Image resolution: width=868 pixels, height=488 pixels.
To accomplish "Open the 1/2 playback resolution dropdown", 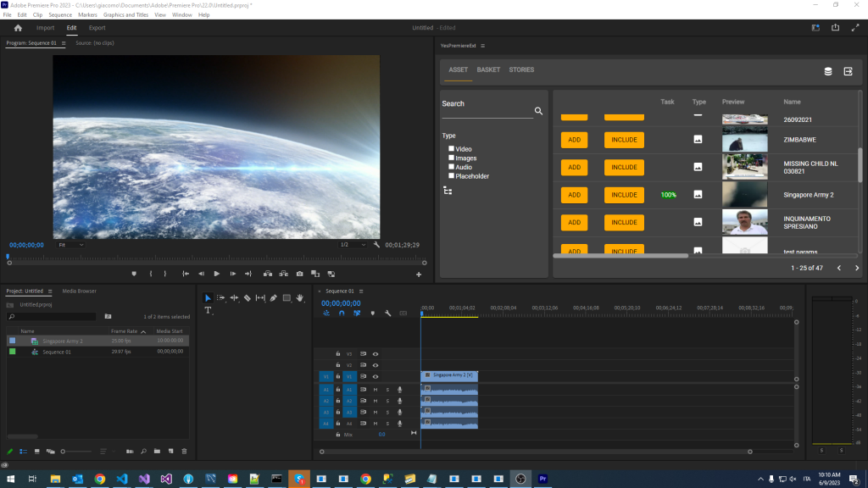I will (353, 245).
